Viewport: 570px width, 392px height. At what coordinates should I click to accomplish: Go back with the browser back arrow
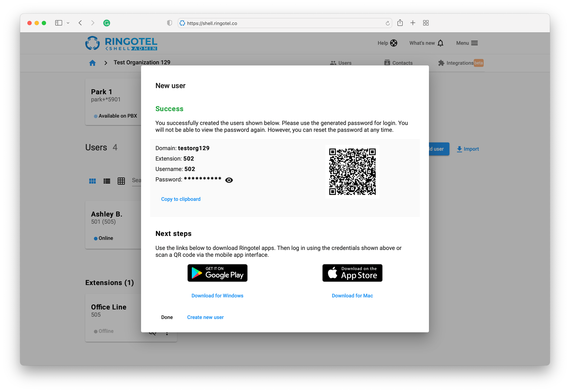click(80, 23)
